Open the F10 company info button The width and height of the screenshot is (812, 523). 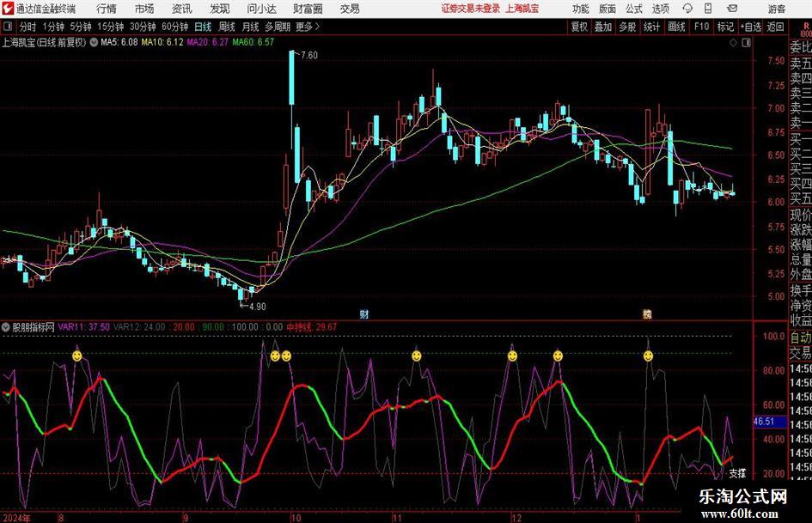701,27
